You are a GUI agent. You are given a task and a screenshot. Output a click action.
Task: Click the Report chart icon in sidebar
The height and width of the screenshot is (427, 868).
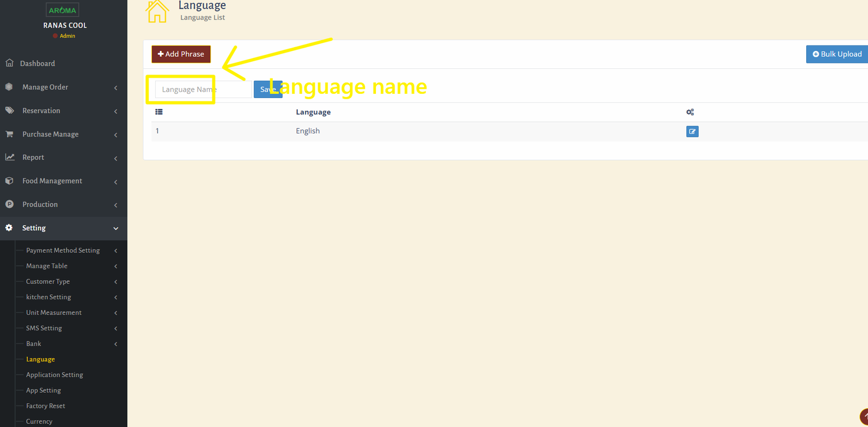point(10,157)
